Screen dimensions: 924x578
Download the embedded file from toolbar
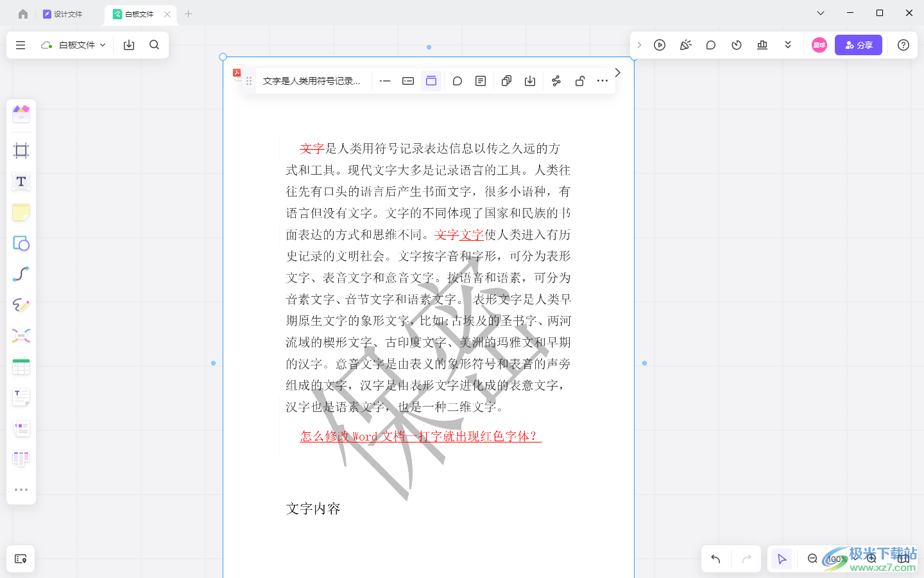click(530, 81)
